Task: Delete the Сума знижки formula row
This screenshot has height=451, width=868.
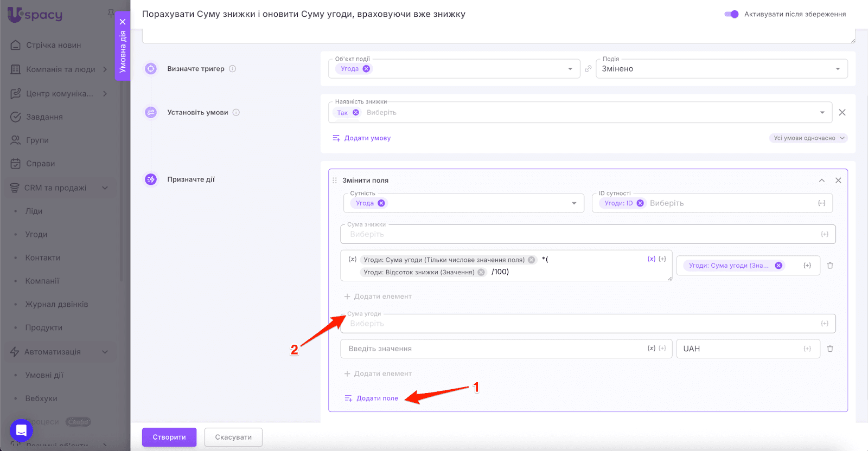Action: tap(829, 266)
